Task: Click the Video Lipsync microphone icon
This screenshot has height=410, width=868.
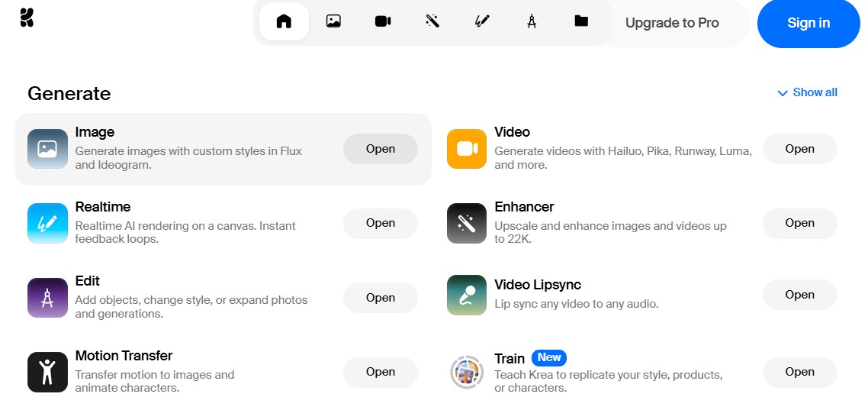Action: coord(466,295)
